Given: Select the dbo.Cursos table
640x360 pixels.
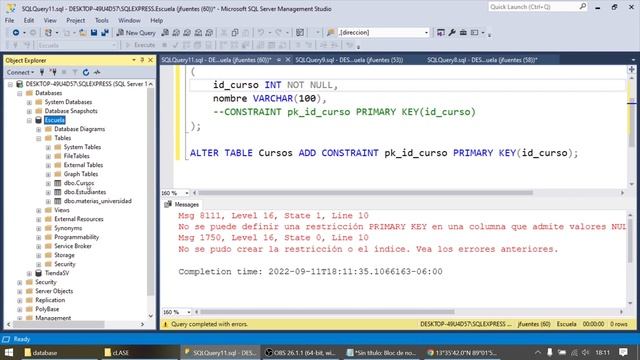Looking at the screenshot, I should tap(79, 183).
